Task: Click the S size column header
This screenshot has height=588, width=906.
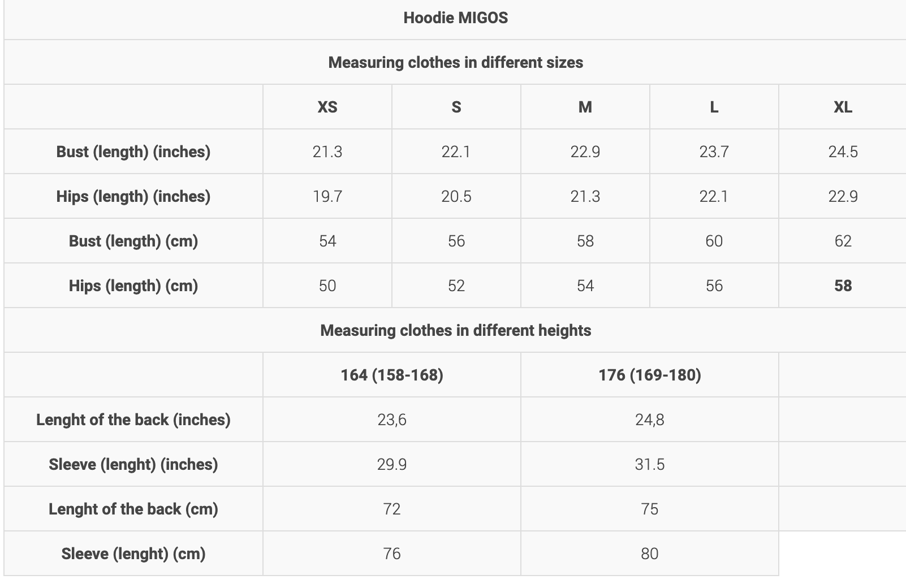Action: [456, 107]
